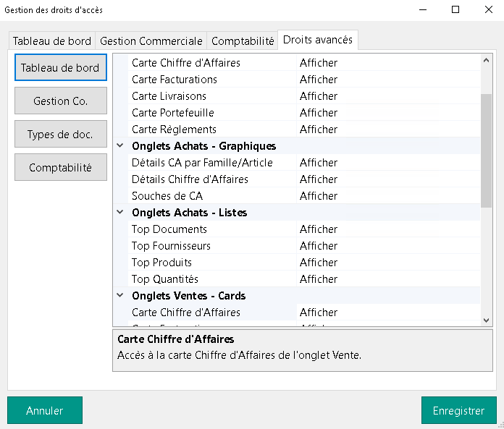Collapse the Onglets Achats - Listes group
Screen dimensions: 504x429
pyautogui.click(x=120, y=213)
